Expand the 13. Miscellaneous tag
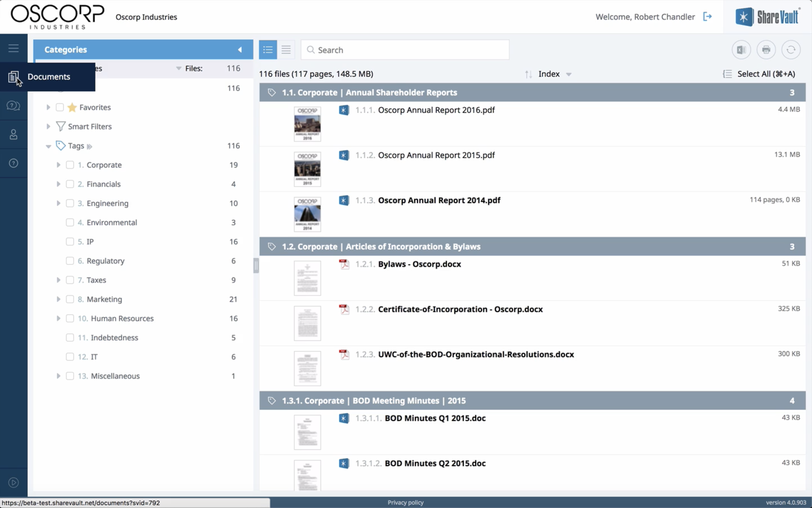Viewport: 812px width, 508px height. [x=58, y=376]
